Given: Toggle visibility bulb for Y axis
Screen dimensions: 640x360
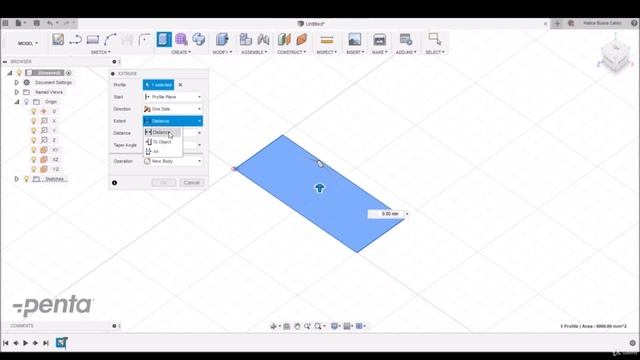Looking at the screenshot, I should click(x=33, y=131).
